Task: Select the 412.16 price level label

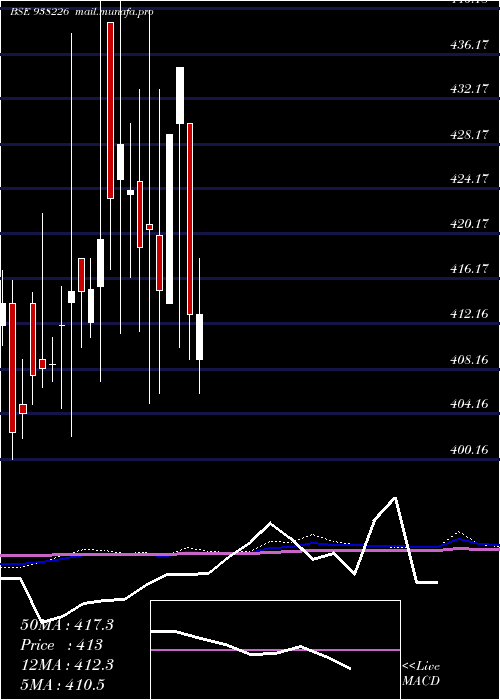Action: tap(467, 314)
